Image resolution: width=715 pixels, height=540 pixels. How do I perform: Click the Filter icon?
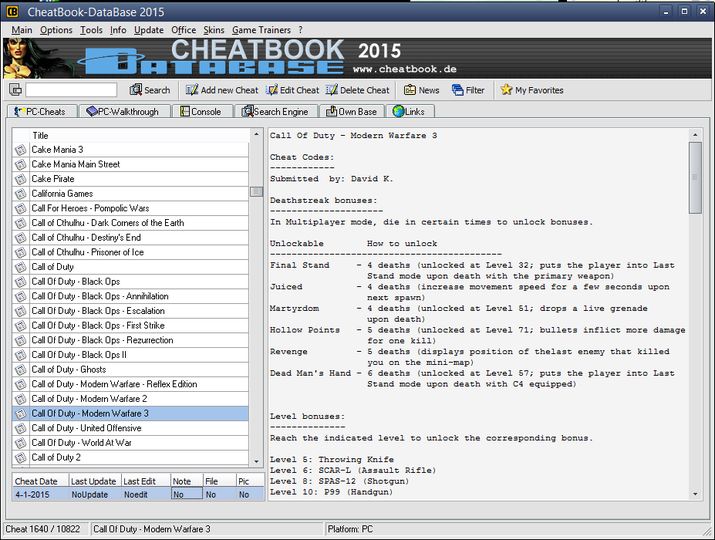tap(457, 90)
